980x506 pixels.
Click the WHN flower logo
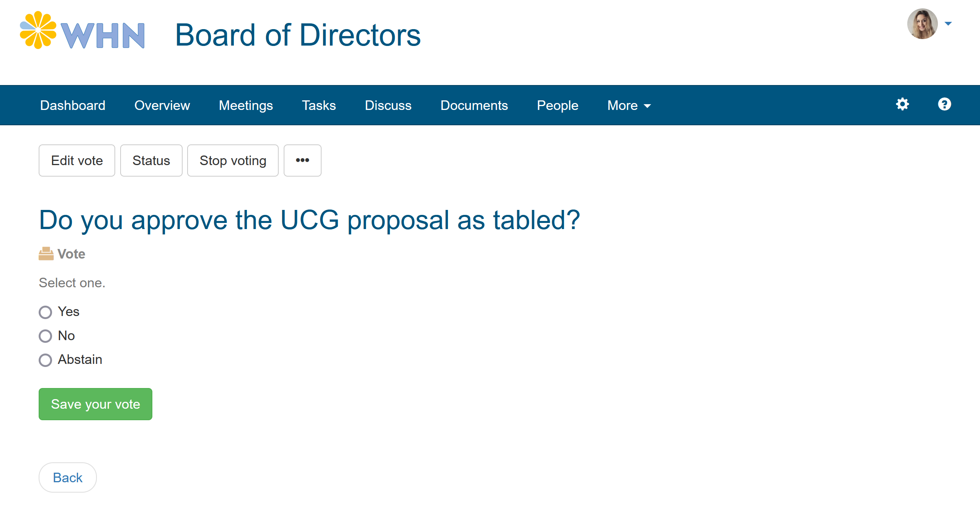tap(82, 31)
